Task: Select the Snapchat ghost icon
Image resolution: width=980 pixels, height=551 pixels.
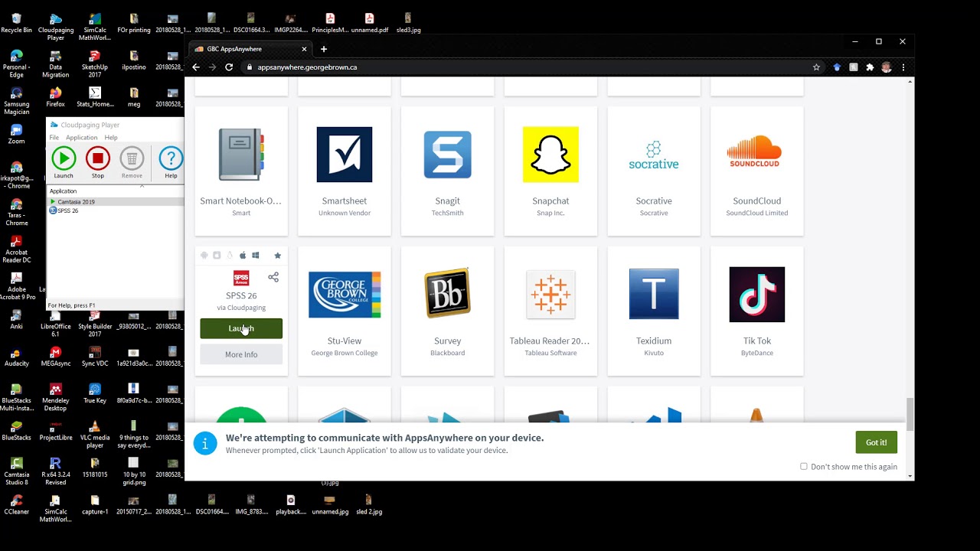Action: [x=550, y=155]
